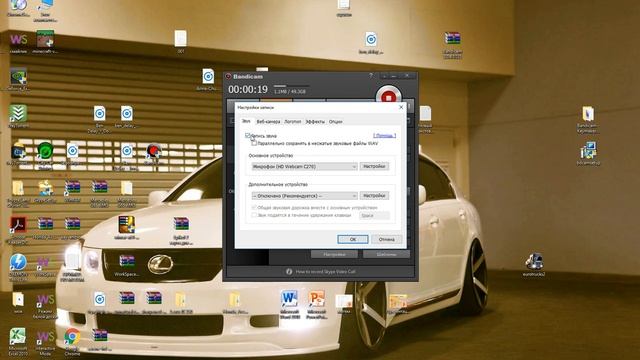Image resolution: width=640 pixels, height=360 pixels.
Task: Stop recording with the red Bandicam button
Action: click(388, 97)
